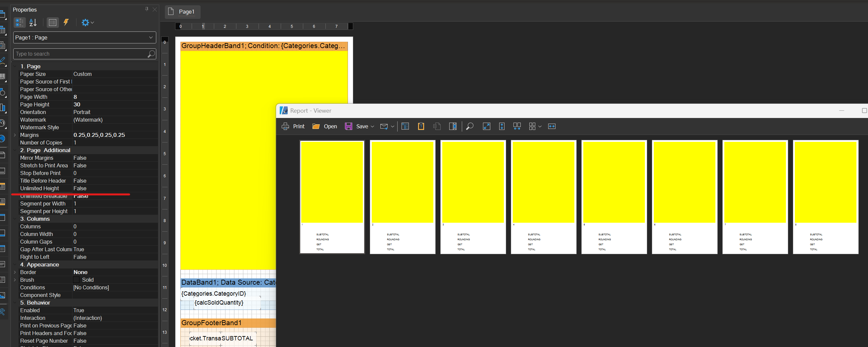This screenshot has height=347, width=868.
Task: Click the Open folder icon in the viewer
Action: pyautogui.click(x=316, y=126)
